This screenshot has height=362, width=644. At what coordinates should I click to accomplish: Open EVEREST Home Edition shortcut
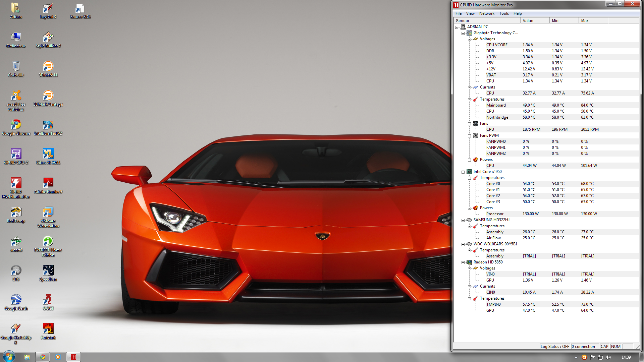coord(48,241)
